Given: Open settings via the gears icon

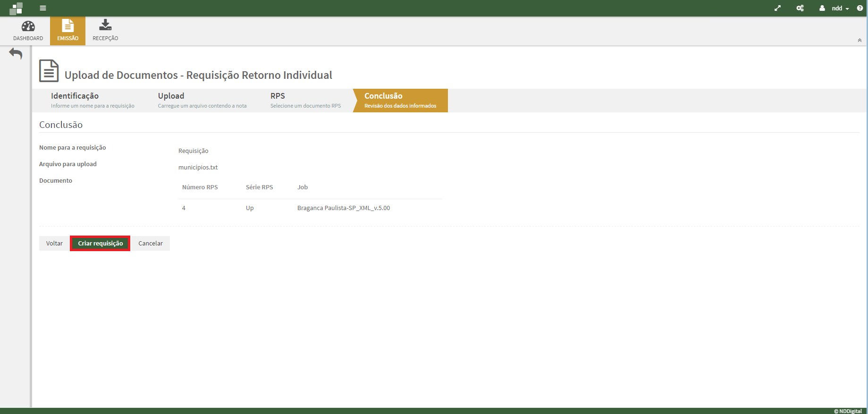Looking at the screenshot, I should (x=800, y=8).
